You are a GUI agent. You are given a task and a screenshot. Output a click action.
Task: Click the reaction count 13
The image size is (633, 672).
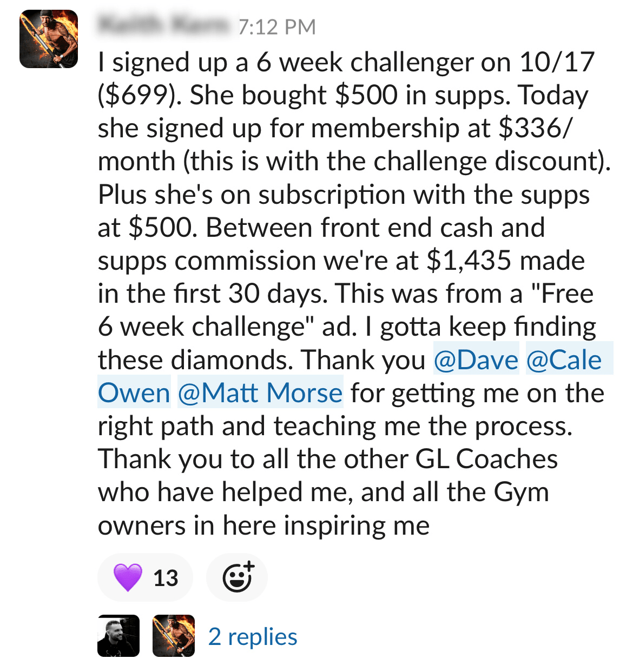(166, 578)
